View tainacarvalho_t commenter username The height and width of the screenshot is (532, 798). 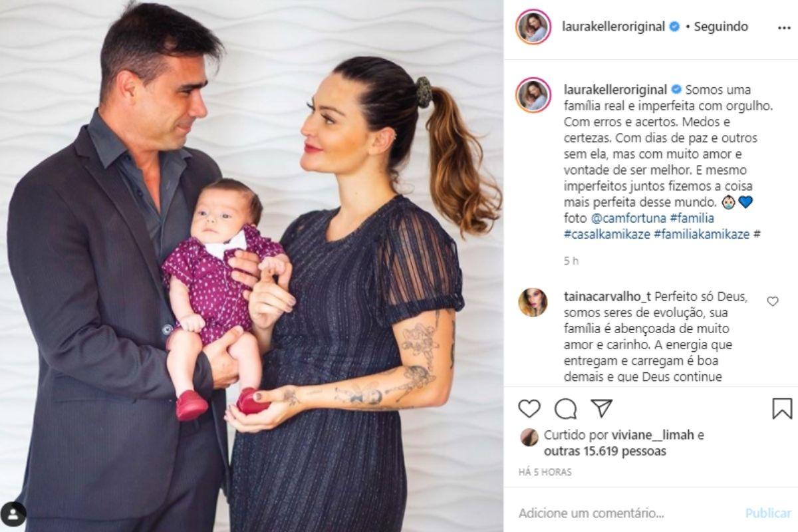608,297
